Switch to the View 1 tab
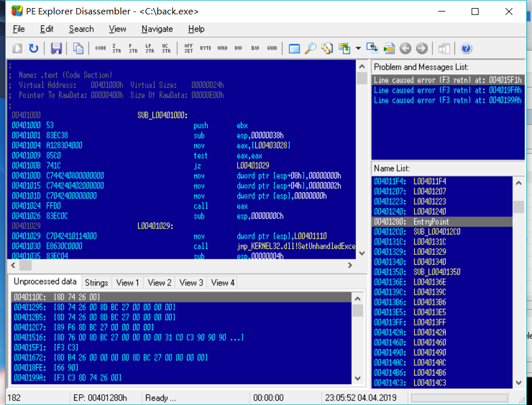Viewport: 532px width, 405px height. click(x=128, y=282)
